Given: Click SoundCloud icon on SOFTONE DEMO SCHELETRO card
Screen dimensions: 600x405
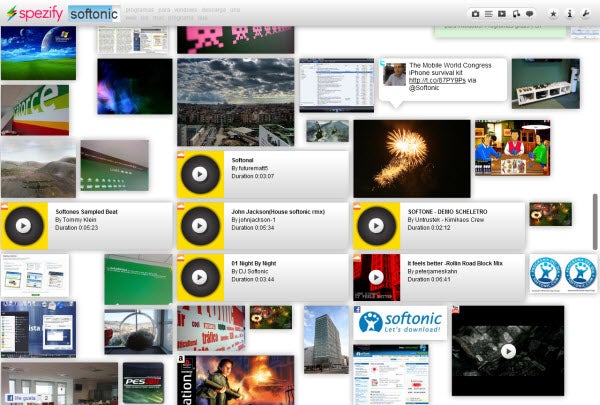Looking at the screenshot, I should pos(357,206).
